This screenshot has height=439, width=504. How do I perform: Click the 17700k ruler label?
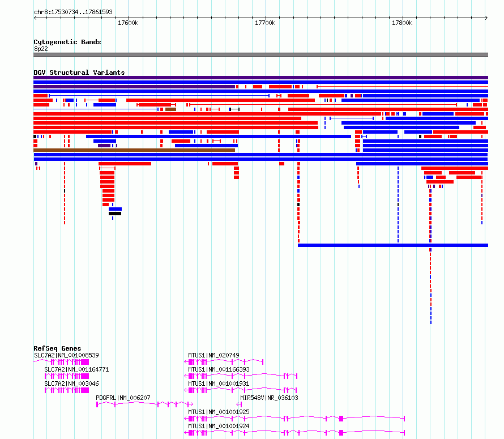point(265,23)
